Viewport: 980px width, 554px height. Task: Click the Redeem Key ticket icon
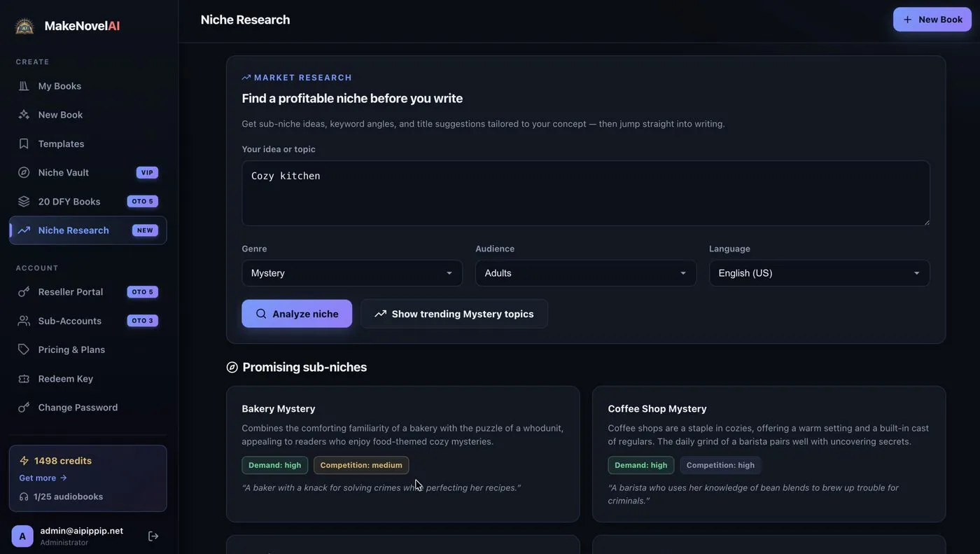coord(24,379)
